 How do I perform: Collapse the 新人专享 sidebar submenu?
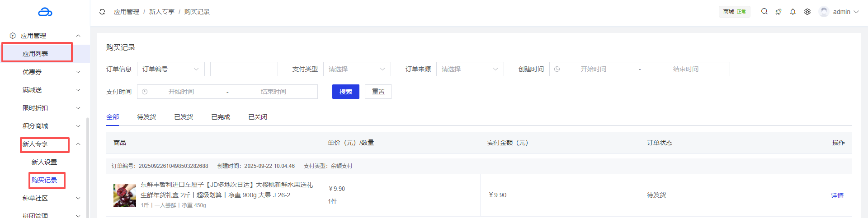click(78, 144)
